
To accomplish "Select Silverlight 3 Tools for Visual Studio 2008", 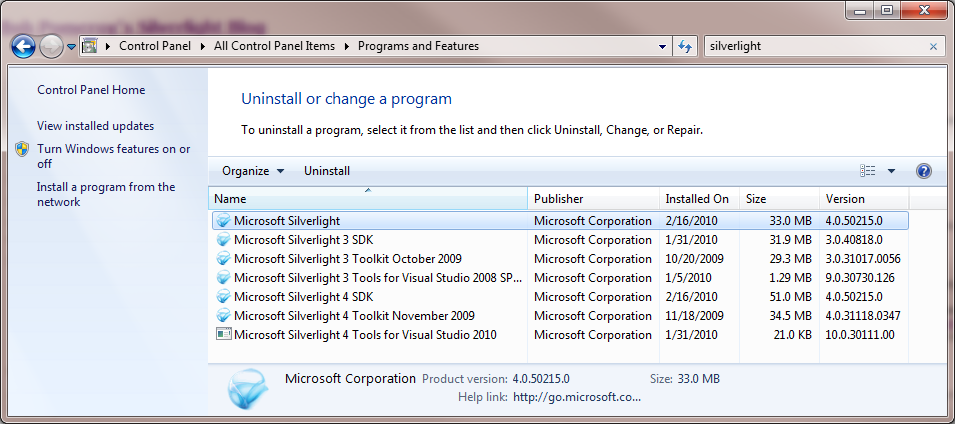I will click(x=378, y=278).
